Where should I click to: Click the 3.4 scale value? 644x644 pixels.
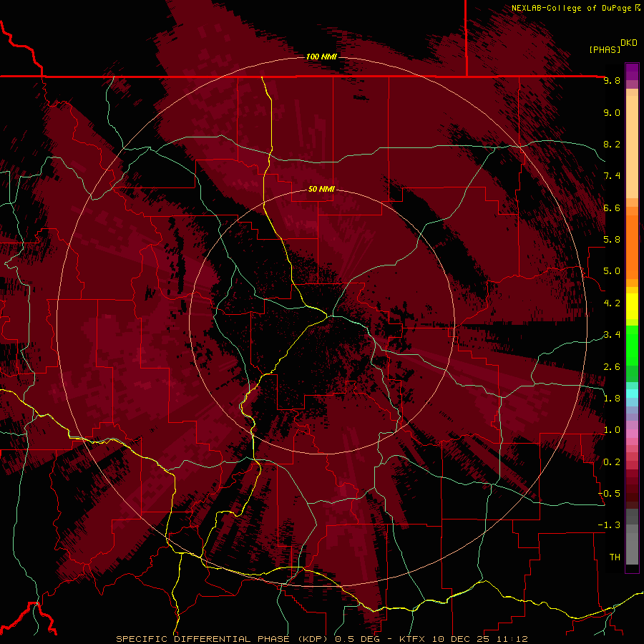[612, 335]
